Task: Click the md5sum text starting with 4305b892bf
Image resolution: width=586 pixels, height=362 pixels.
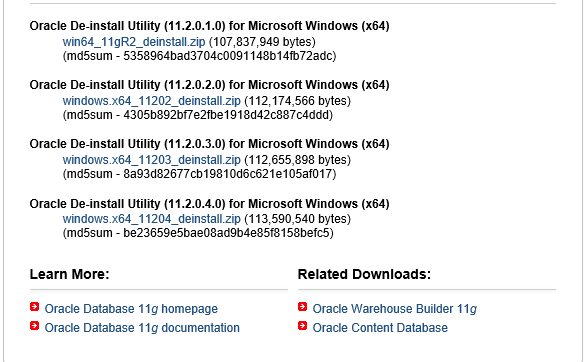Action: point(198,115)
